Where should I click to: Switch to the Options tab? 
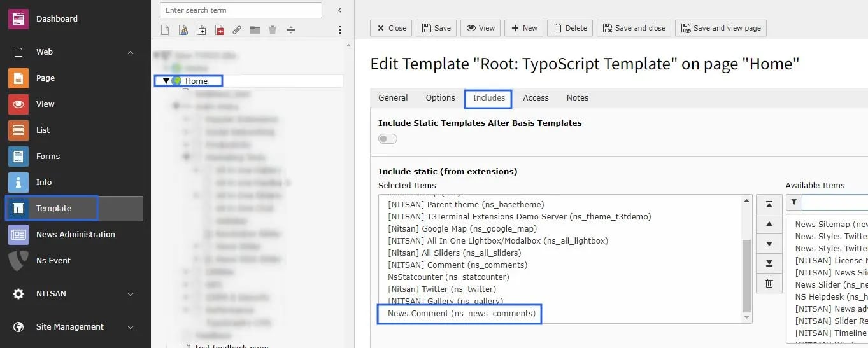[x=441, y=98]
